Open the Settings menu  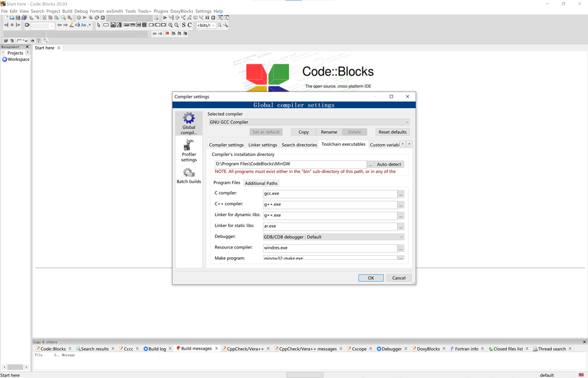pos(203,11)
